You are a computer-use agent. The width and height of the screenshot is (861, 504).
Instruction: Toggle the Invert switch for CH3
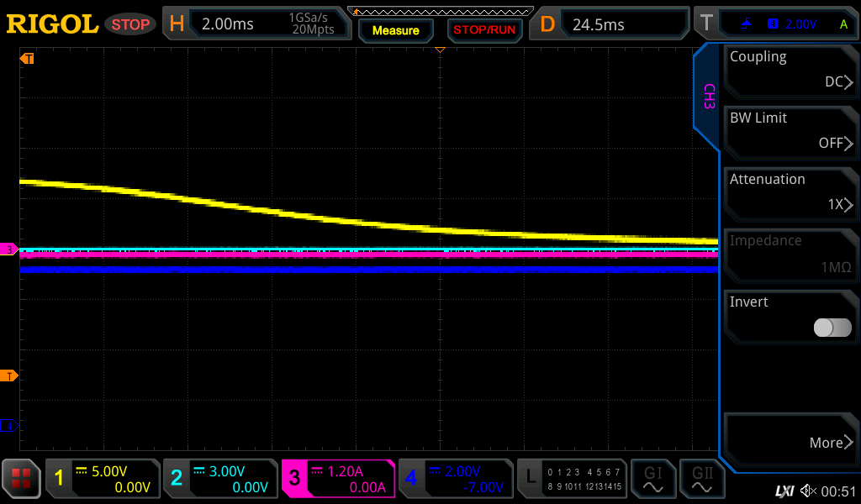tap(832, 328)
